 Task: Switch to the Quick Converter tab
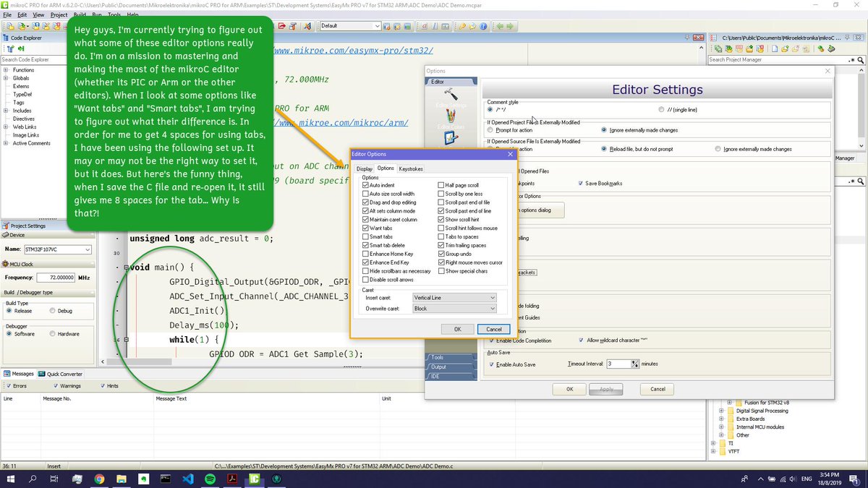click(x=60, y=374)
